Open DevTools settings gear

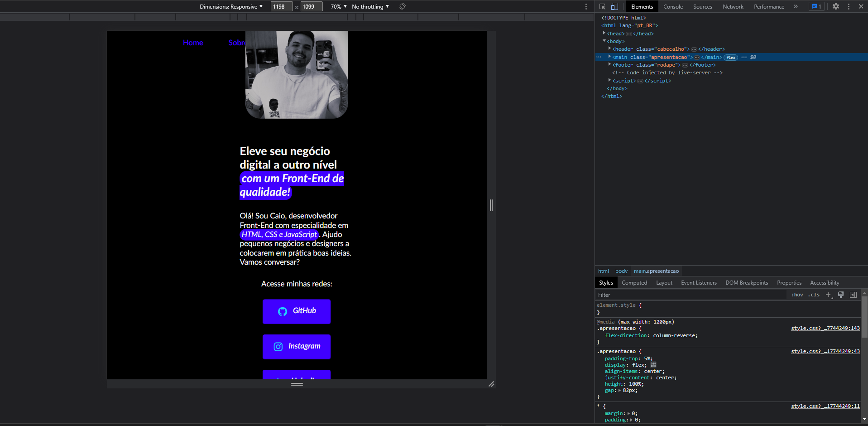click(x=836, y=6)
